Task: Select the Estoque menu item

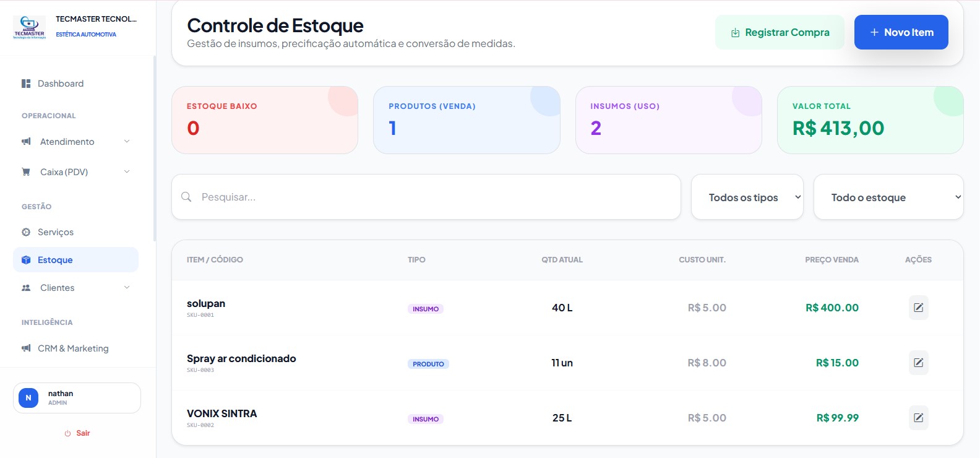Action: [75, 260]
